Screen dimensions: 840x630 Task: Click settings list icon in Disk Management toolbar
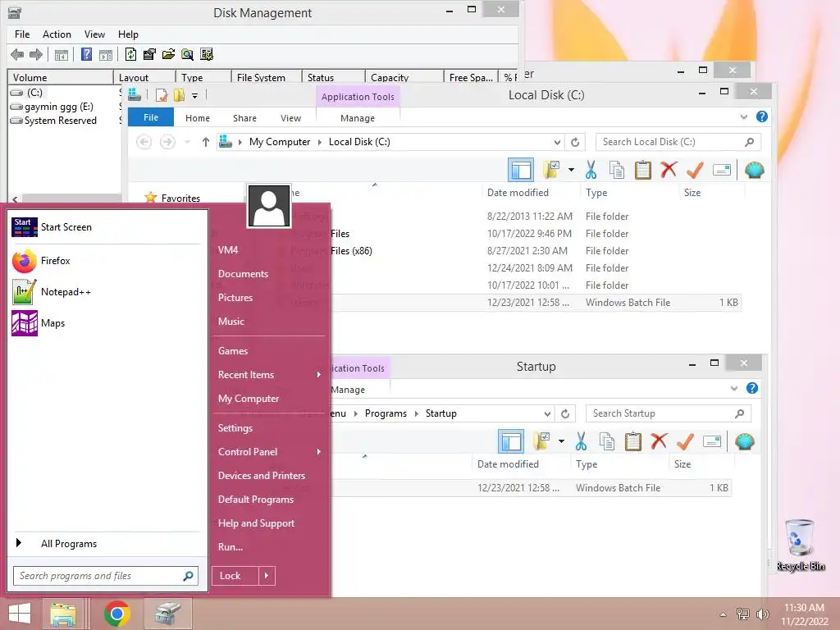[206, 54]
